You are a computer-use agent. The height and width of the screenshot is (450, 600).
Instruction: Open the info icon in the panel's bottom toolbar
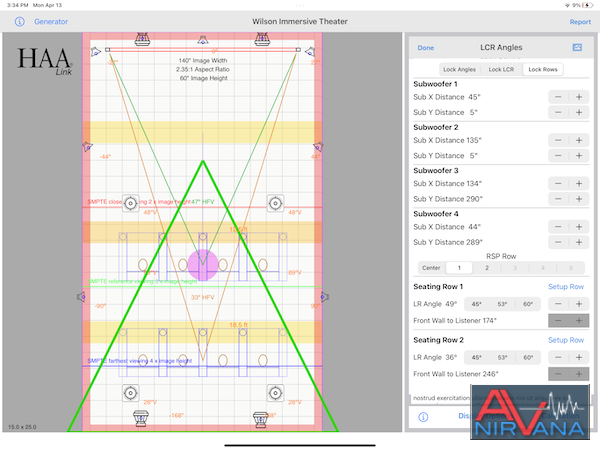tap(423, 417)
